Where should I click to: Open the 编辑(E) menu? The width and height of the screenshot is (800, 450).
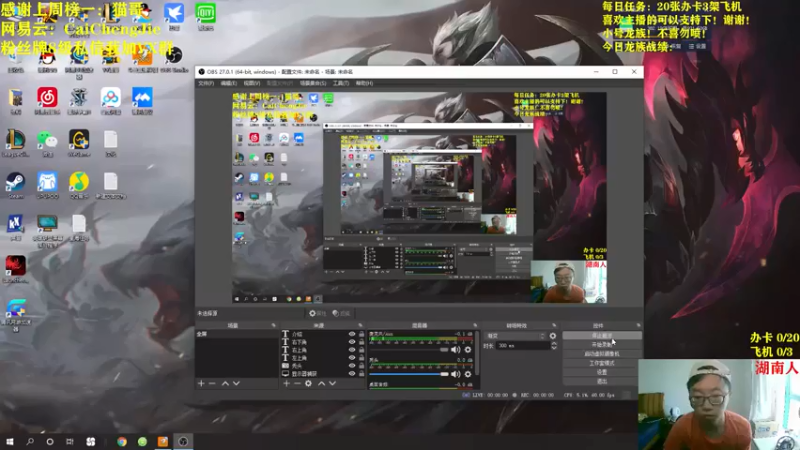tap(229, 83)
